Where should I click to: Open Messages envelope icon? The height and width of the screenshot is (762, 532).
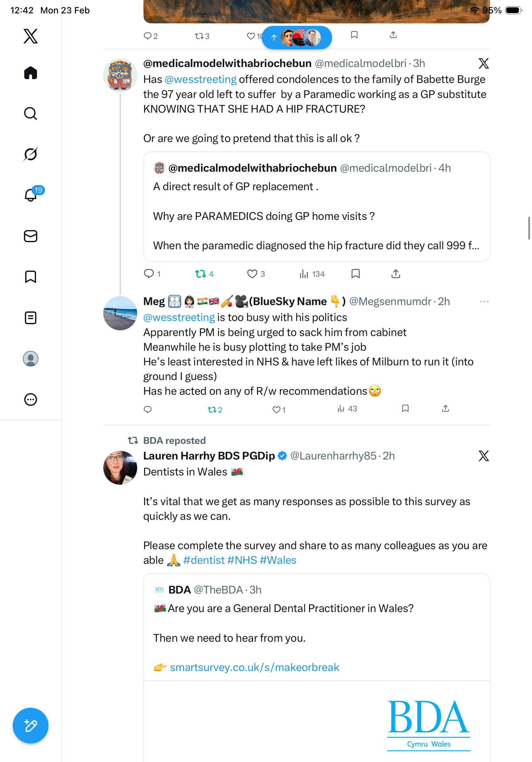tap(31, 236)
